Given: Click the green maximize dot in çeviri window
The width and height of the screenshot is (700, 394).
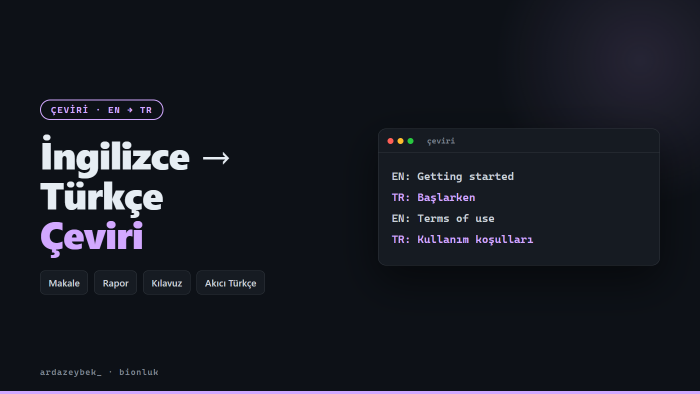Looking at the screenshot, I should [411, 141].
